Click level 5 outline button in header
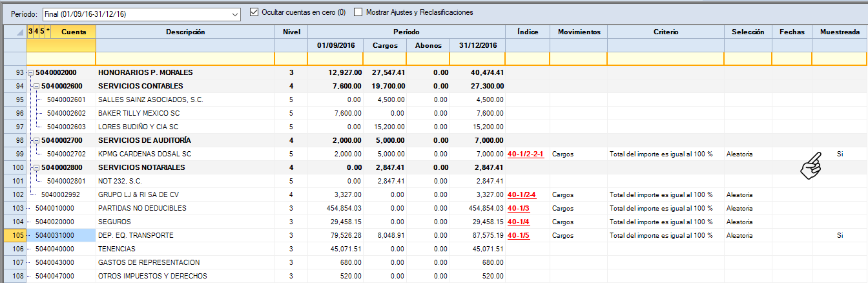The height and width of the screenshot is (283, 868). (42, 31)
